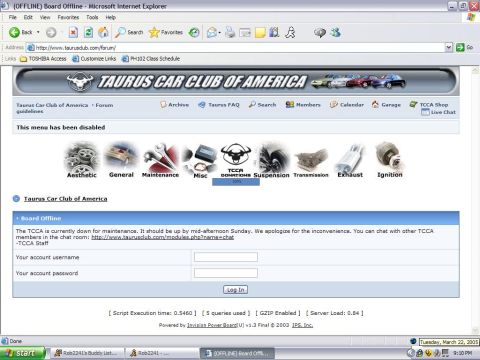The width and height of the screenshot is (480, 360).
Task: Select the Aesthetic category icon
Action: [82, 160]
